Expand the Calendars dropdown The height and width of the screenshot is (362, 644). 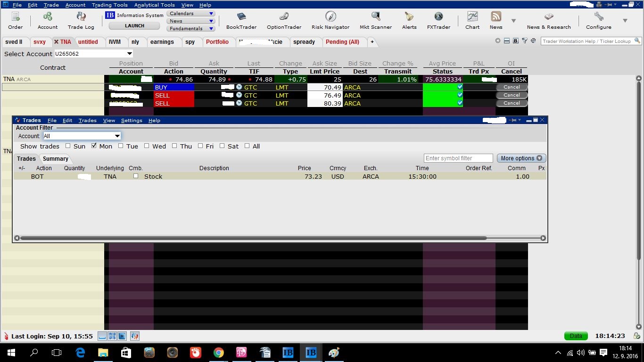coord(191,14)
